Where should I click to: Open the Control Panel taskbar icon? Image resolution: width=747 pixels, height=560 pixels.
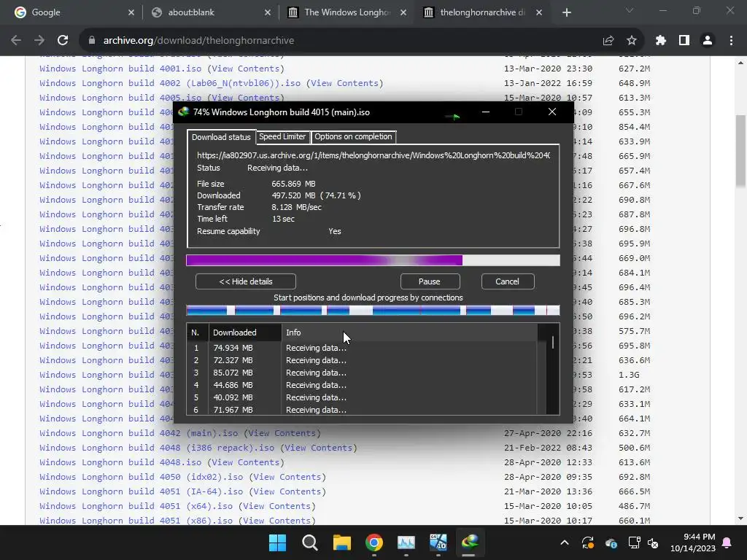[x=438, y=542]
